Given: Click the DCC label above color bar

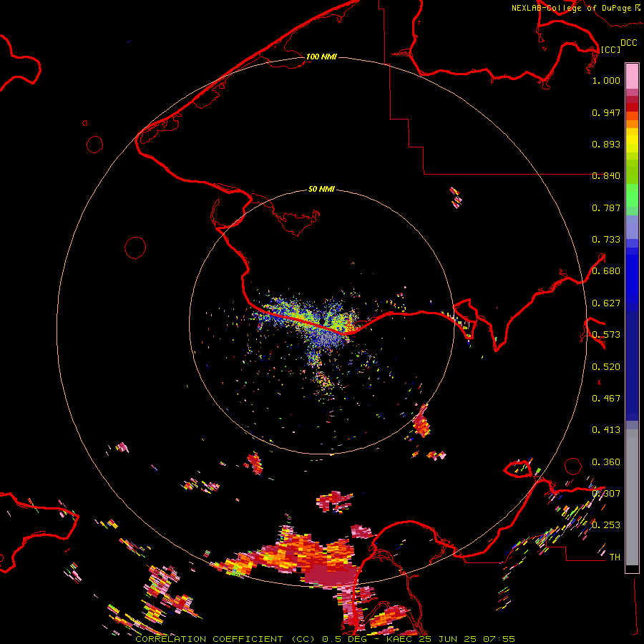Looking at the screenshot, I should pyautogui.click(x=628, y=43).
